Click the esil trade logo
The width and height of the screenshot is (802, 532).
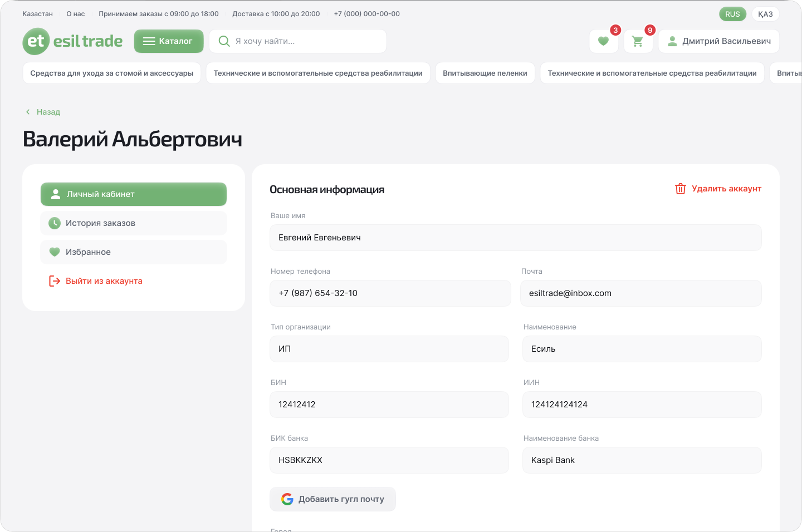[72, 41]
